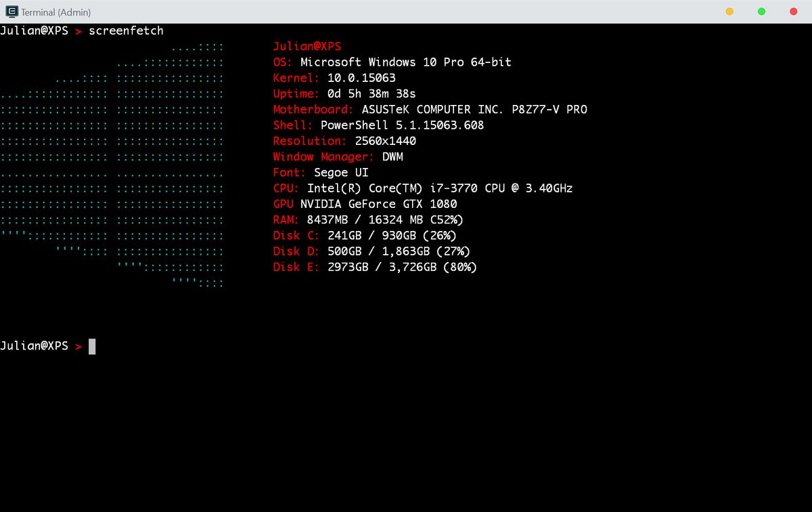Click the CPU line with Intel Core i7-3770
The image size is (812, 512).
(x=423, y=188)
